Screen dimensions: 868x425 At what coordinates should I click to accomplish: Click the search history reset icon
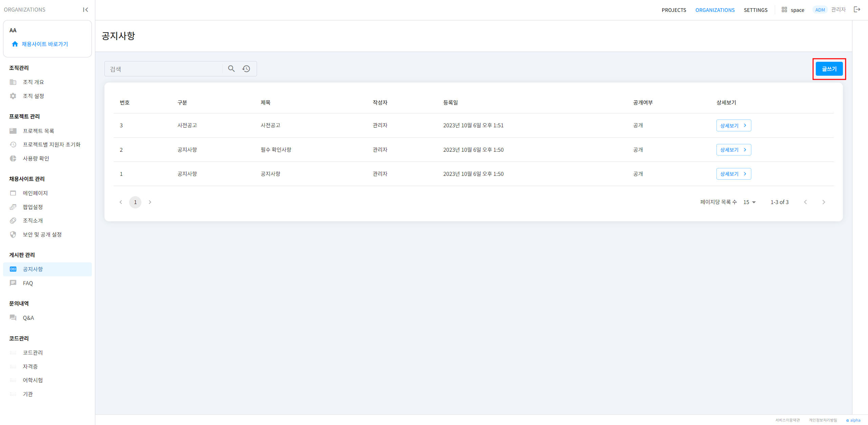(246, 69)
